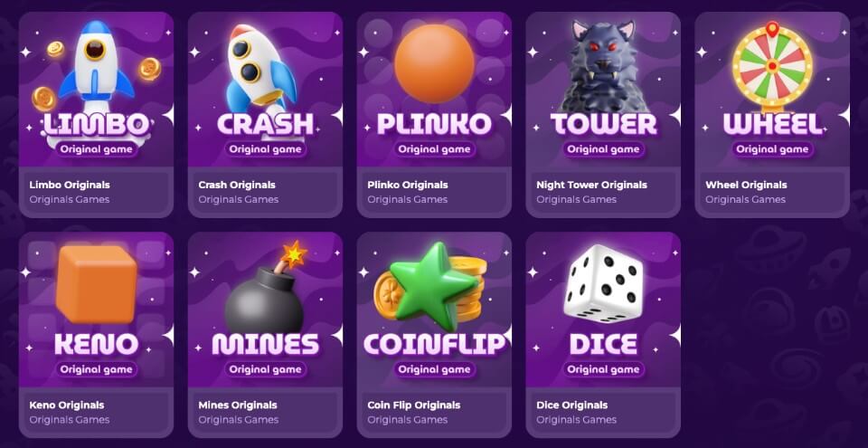Click Original game badge under WHEEL
The width and height of the screenshot is (868, 448).
click(x=772, y=149)
